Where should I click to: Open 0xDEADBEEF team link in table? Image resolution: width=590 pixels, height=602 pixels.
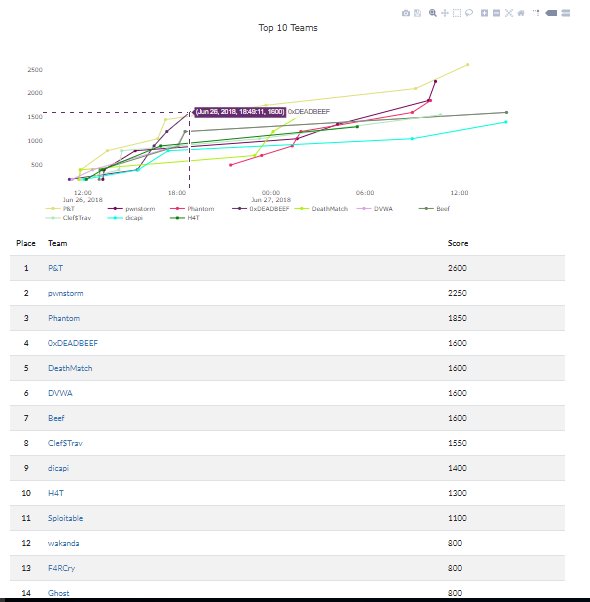pos(73,343)
